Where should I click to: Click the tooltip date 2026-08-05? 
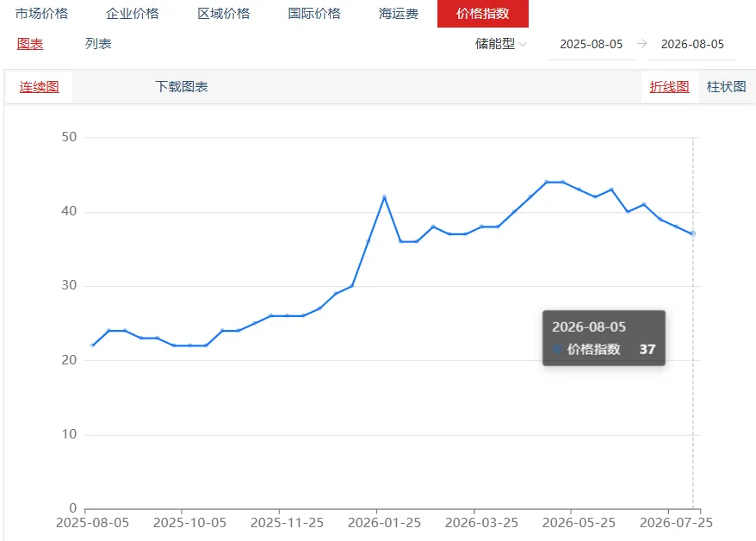click(589, 326)
